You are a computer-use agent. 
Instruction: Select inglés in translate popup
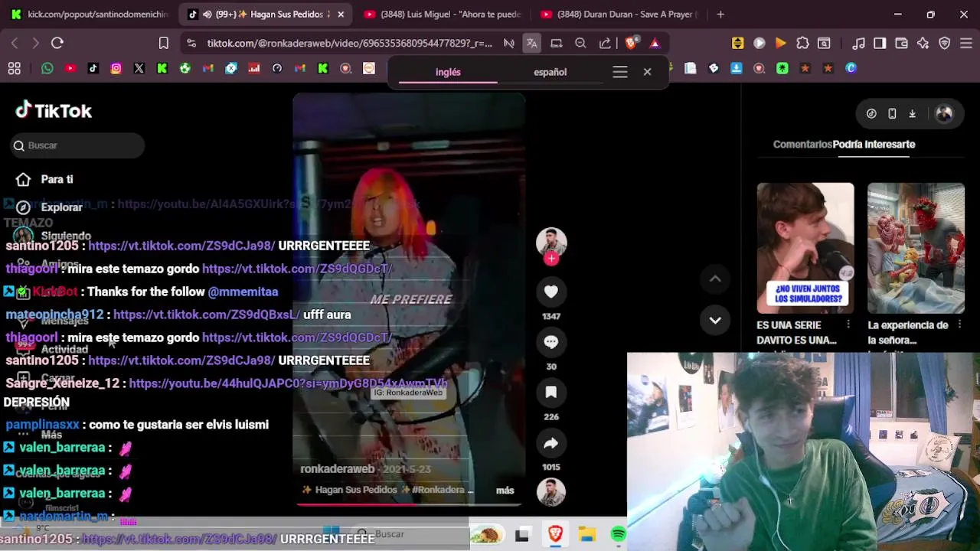[448, 72]
